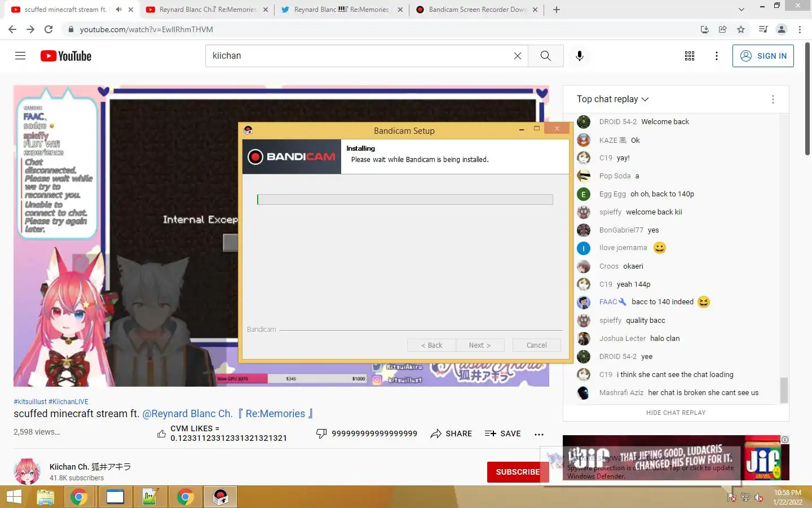The width and height of the screenshot is (812, 508).
Task: Open chat replay options three dots
Action: tap(773, 99)
